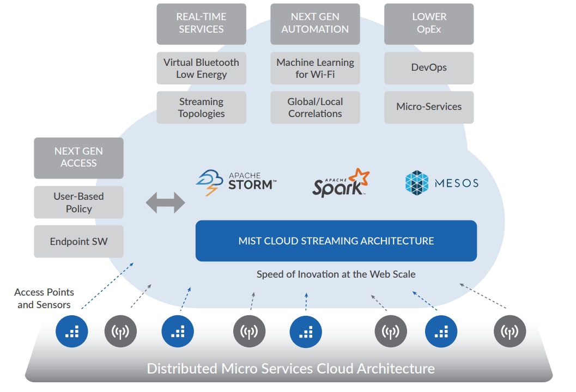Click the leftmost gray wireless sensor icon
576x392 pixels.
[120, 331]
